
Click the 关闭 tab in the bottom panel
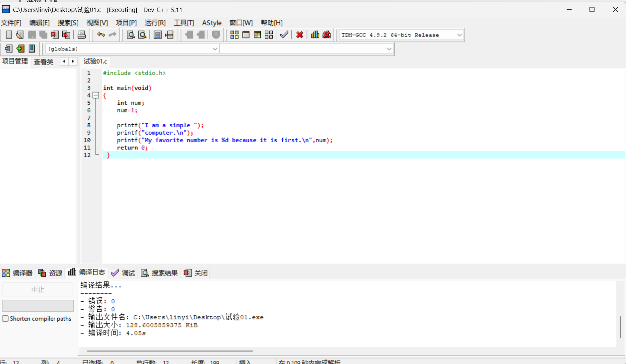[x=196, y=273]
